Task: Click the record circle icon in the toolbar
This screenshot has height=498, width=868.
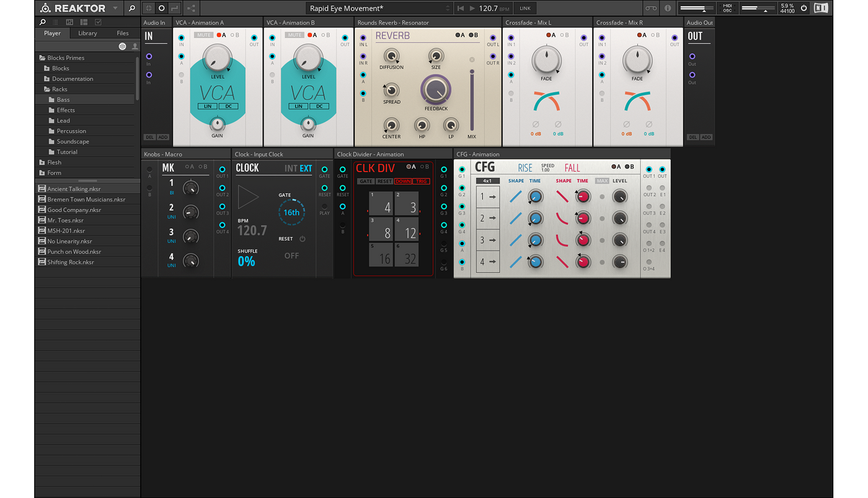Action: 161,8
